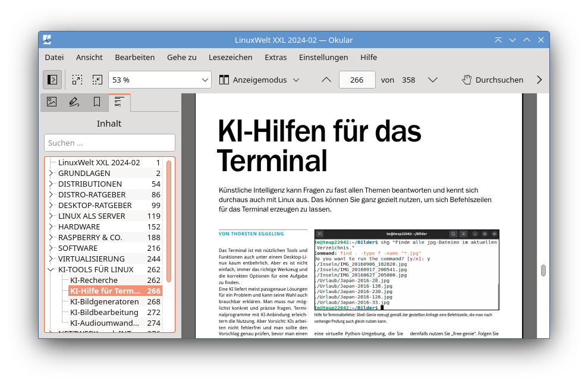
Task: Expand the DESKTOP-RATGEBER chapter
Action: (x=51, y=206)
